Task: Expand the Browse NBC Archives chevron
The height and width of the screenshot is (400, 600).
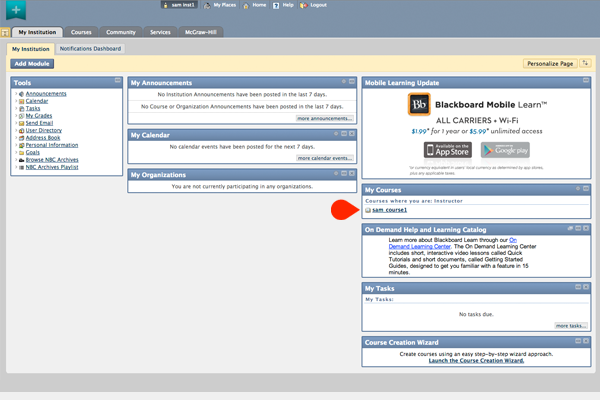Action: (x=16, y=160)
